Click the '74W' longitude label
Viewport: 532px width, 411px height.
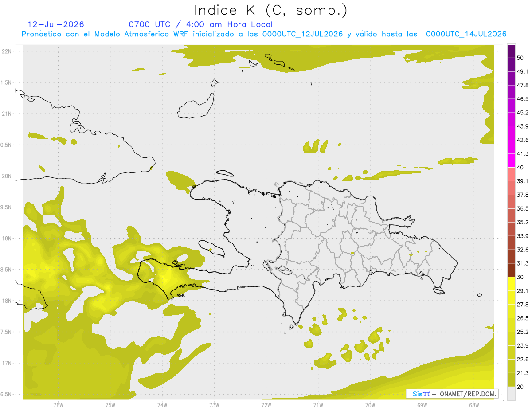point(162,405)
